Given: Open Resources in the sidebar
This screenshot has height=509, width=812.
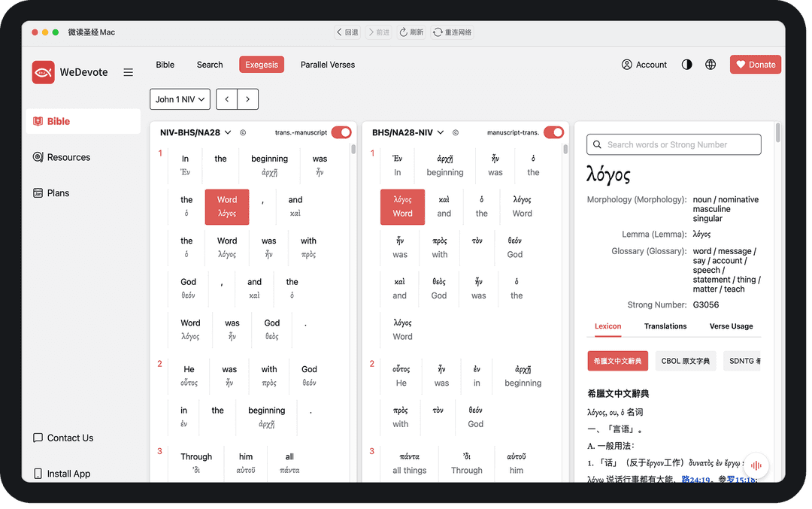Looking at the screenshot, I should pos(68,157).
